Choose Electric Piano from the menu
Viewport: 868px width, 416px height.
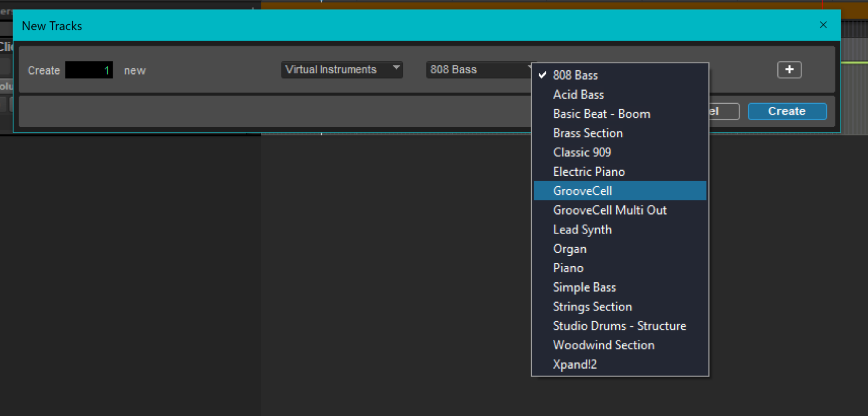click(589, 172)
